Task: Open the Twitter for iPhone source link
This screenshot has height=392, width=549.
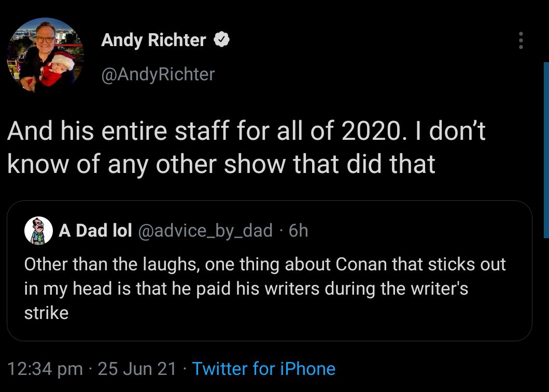Action: click(263, 369)
